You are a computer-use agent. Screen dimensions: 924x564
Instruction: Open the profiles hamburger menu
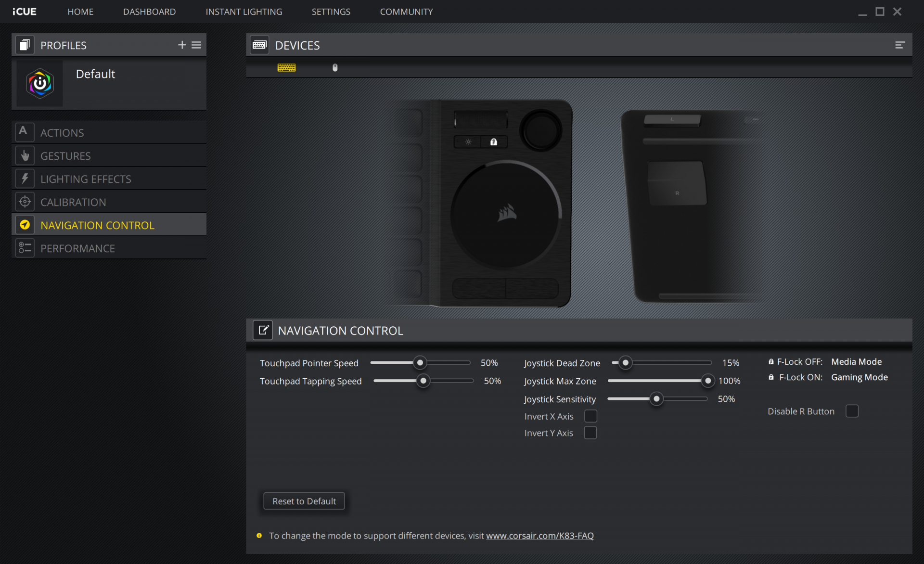196,45
